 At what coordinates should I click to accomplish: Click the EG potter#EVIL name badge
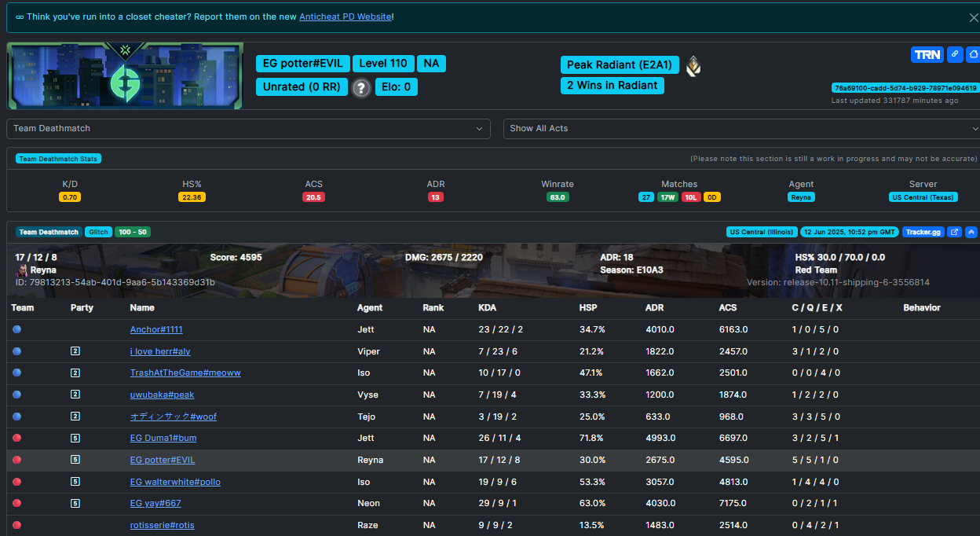302,64
